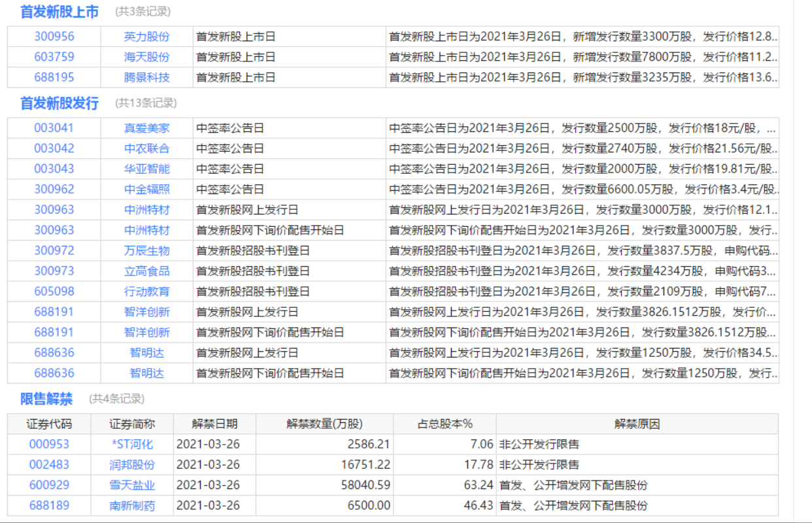Open the 南新制药 stock link
This screenshot has height=523, width=812.
point(132,505)
